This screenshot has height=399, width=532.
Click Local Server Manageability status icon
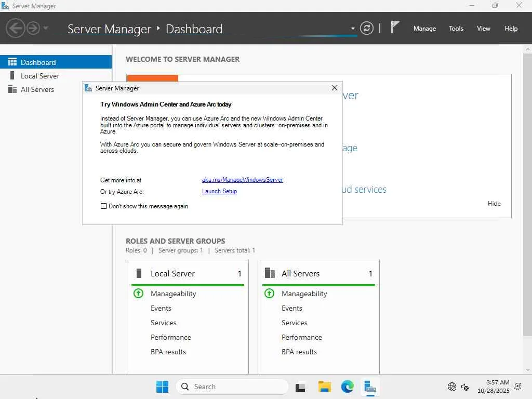138,293
